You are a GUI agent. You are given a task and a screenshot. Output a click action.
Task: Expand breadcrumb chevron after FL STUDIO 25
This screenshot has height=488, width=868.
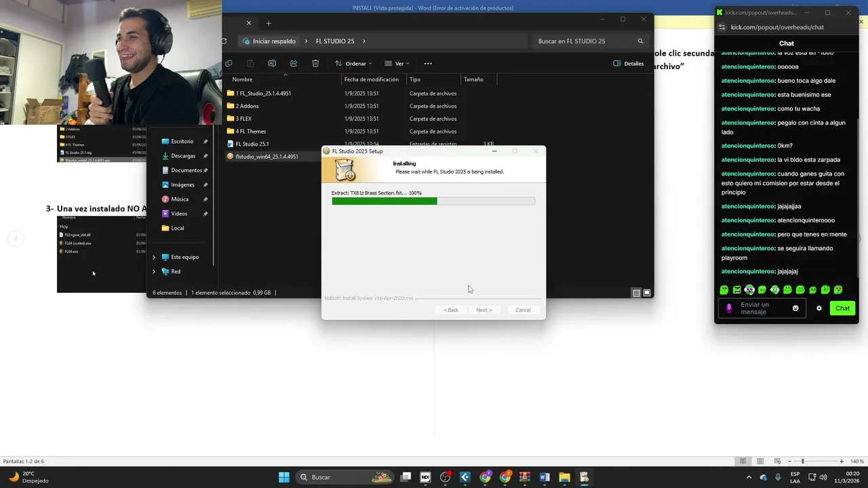click(364, 41)
